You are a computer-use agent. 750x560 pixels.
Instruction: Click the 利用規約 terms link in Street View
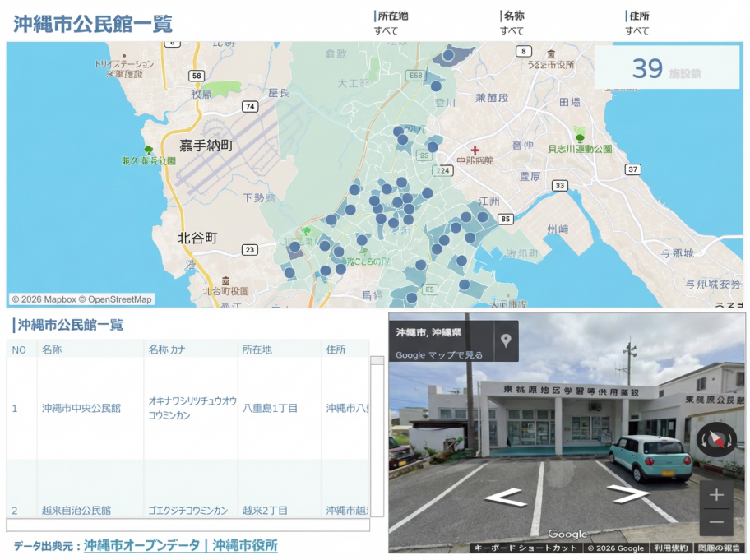pyautogui.click(x=671, y=548)
